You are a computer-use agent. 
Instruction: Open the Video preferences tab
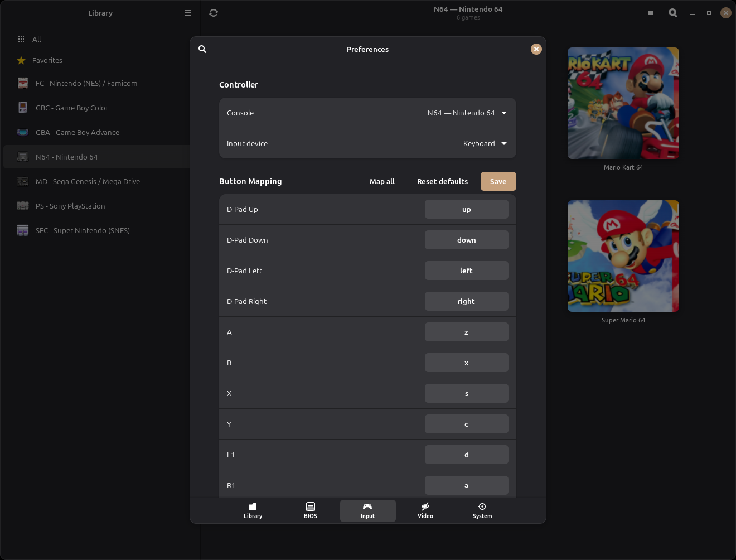[425, 511]
